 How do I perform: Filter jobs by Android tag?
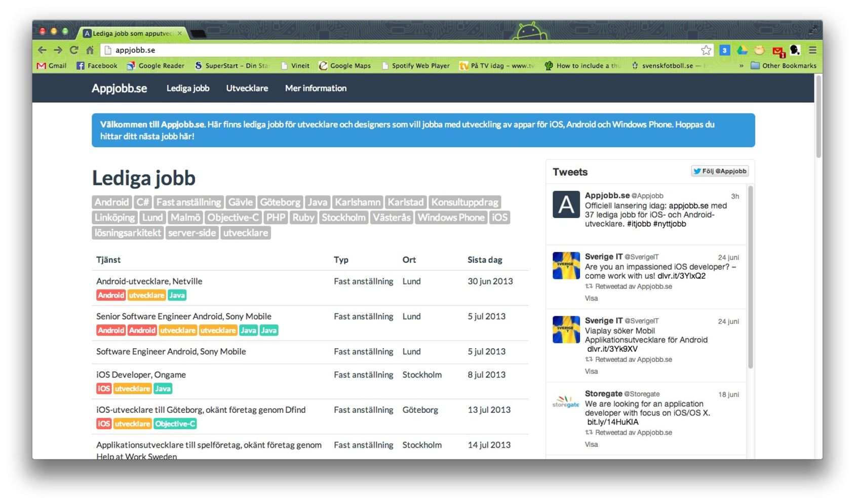112,202
